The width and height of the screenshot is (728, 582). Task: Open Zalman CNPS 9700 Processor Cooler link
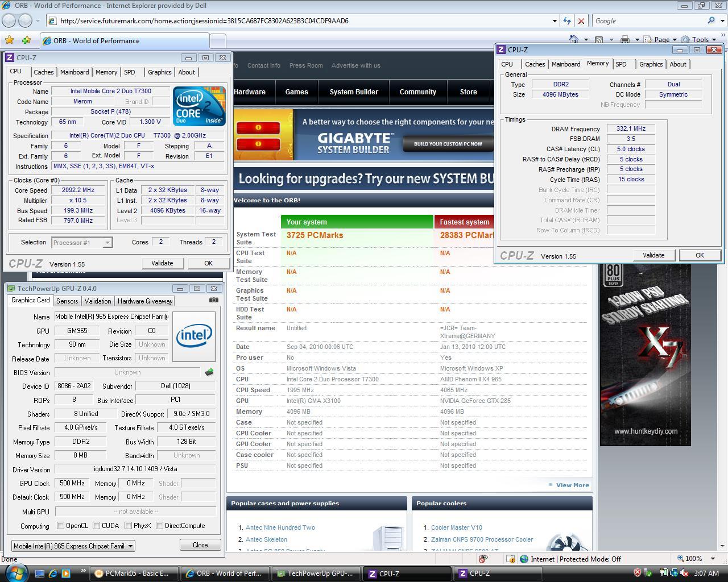pos(482,539)
